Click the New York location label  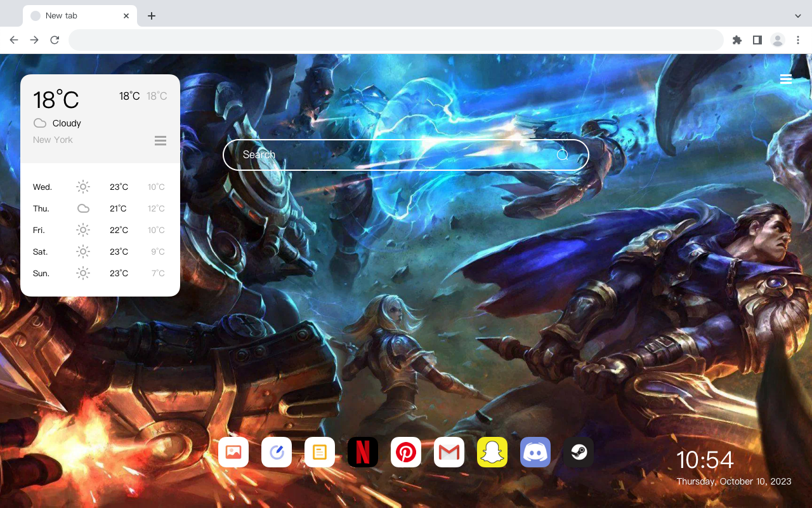53,140
